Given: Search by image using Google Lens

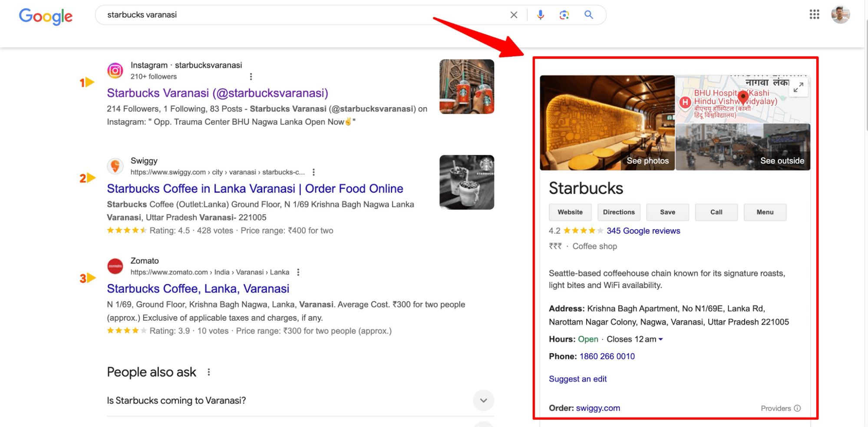Looking at the screenshot, I should [564, 14].
